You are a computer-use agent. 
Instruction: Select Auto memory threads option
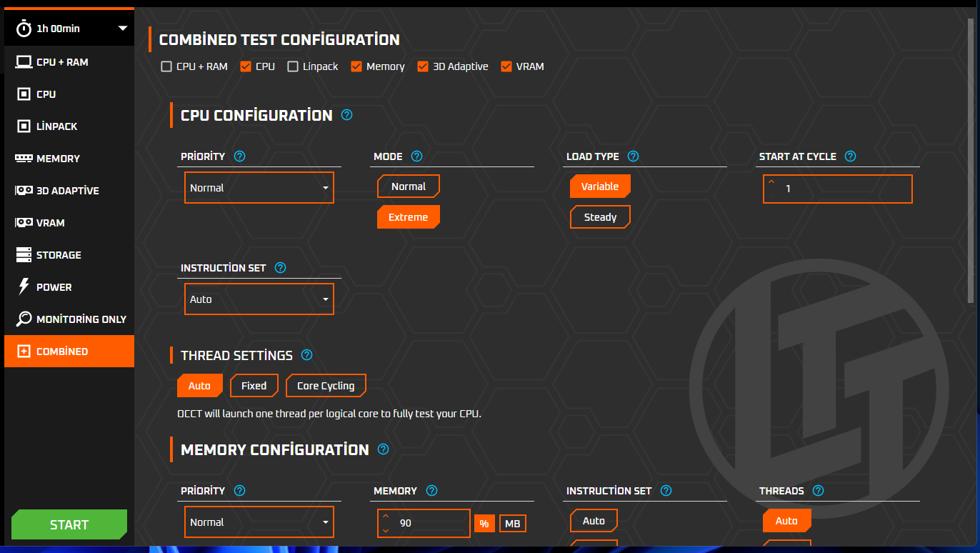(786, 521)
